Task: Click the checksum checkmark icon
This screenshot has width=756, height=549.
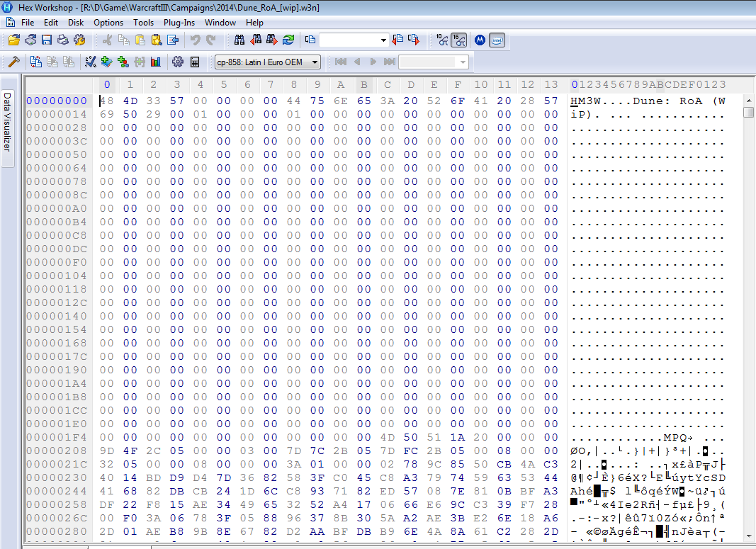Action: [x=90, y=62]
